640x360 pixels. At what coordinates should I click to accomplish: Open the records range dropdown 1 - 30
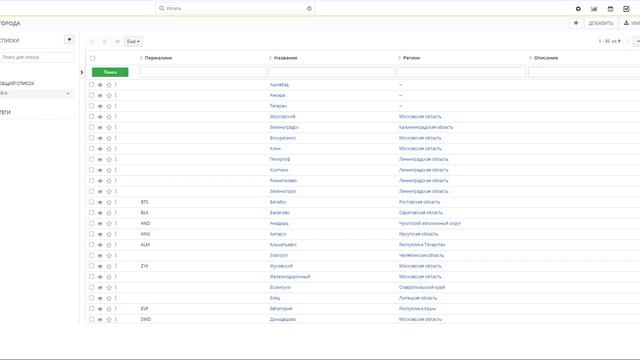(x=609, y=41)
